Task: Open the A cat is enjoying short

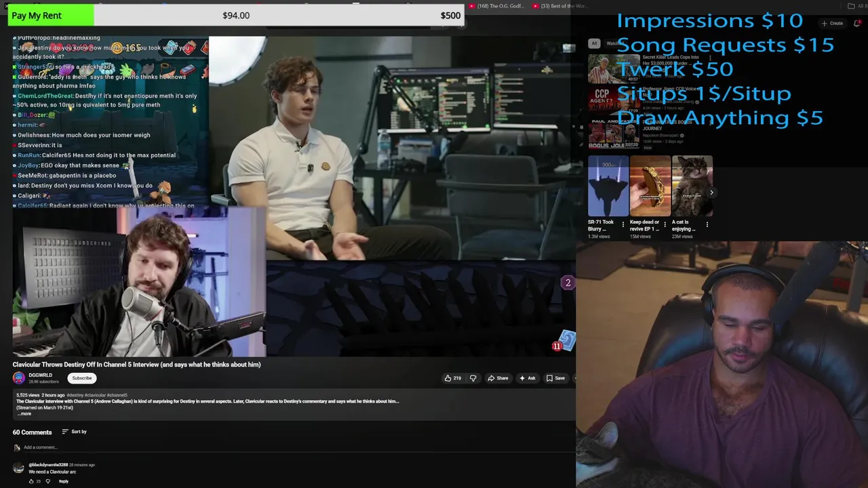Action: (x=692, y=186)
